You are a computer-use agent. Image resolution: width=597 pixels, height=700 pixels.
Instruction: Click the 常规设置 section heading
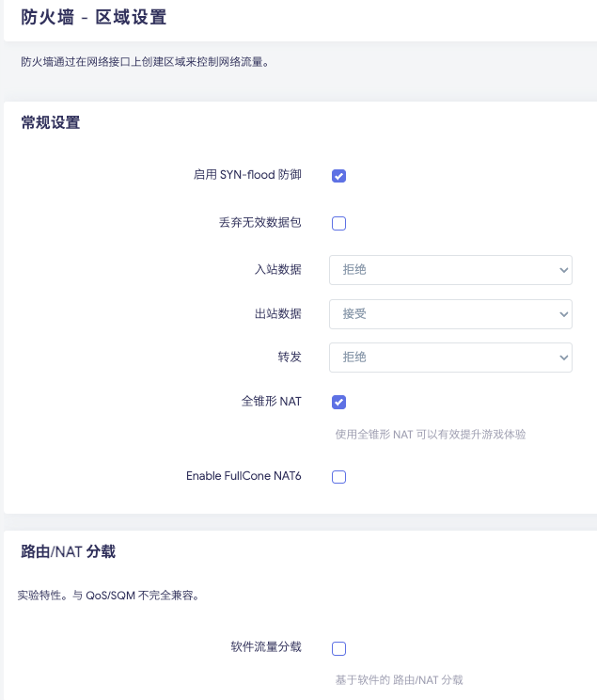coord(51,122)
